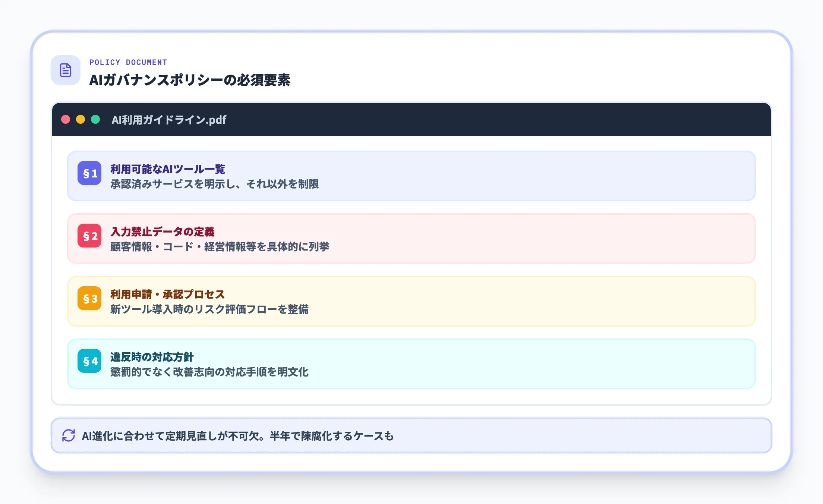Click title 利用可能なAIツール一覧
Screen dimensions: 823x504
pos(168,169)
